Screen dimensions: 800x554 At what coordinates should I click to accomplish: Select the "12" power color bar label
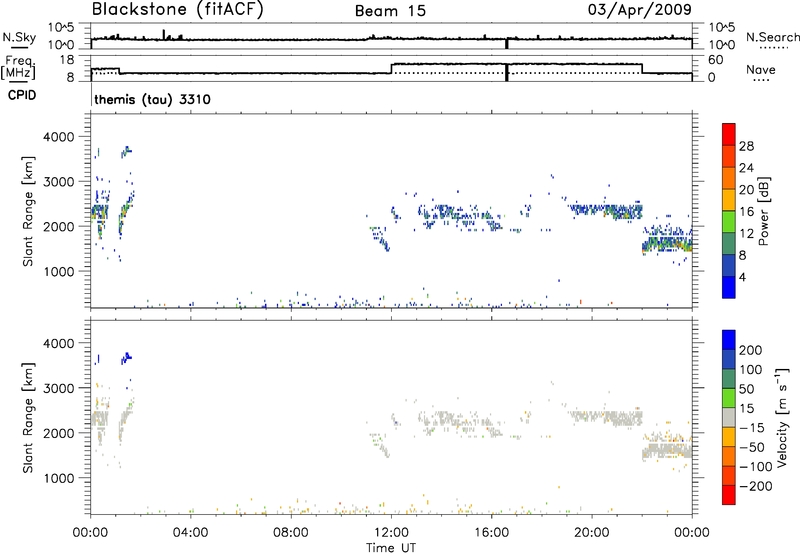[x=746, y=234]
